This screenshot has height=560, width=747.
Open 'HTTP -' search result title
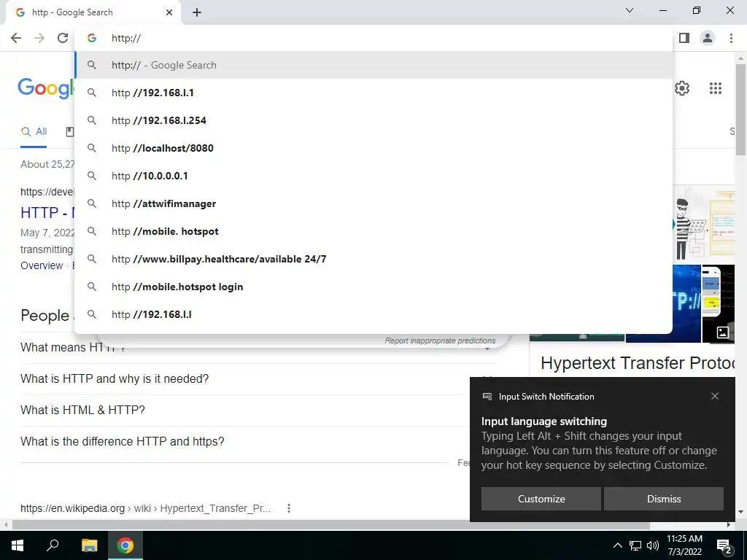tap(47, 212)
